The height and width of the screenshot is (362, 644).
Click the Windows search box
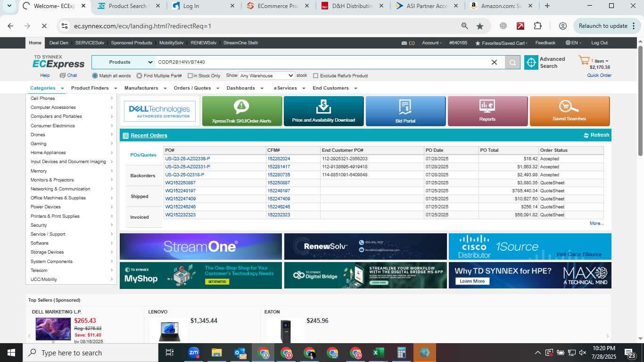pos(91,353)
